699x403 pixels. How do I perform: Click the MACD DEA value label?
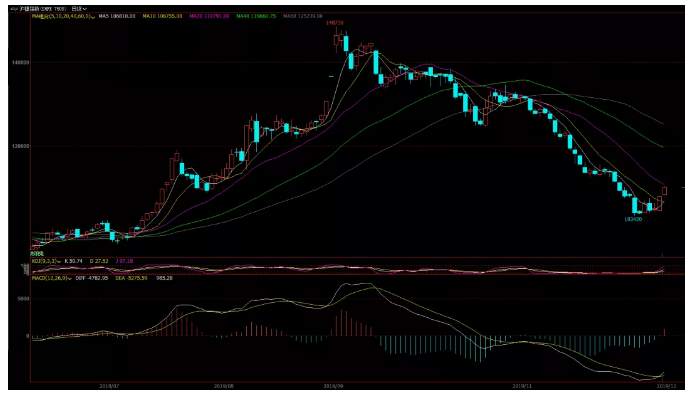(x=132, y=278)
